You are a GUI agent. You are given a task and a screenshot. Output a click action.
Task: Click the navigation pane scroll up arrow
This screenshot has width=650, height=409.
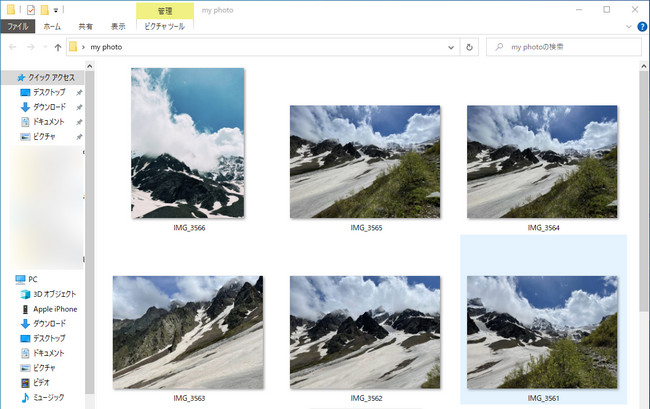click(90, 66)
